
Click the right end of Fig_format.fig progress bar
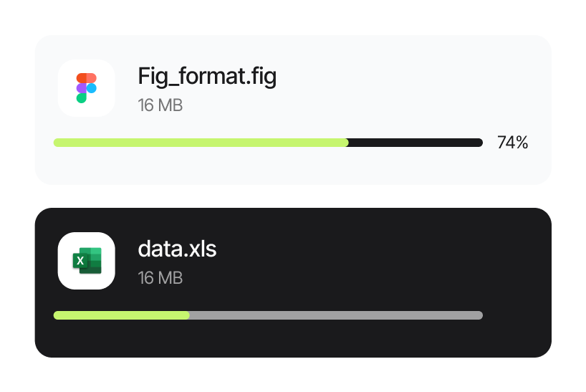tap(480, 143)
